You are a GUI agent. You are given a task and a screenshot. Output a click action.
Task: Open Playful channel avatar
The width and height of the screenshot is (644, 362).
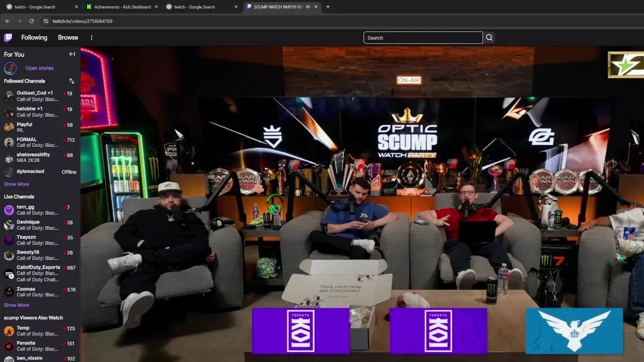(x=9, y=127)
